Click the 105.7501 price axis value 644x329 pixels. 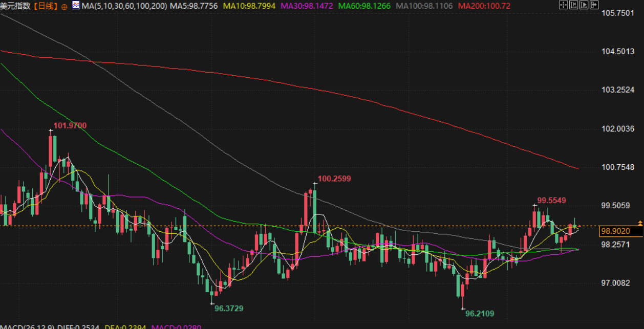click(x=618, y=13)
